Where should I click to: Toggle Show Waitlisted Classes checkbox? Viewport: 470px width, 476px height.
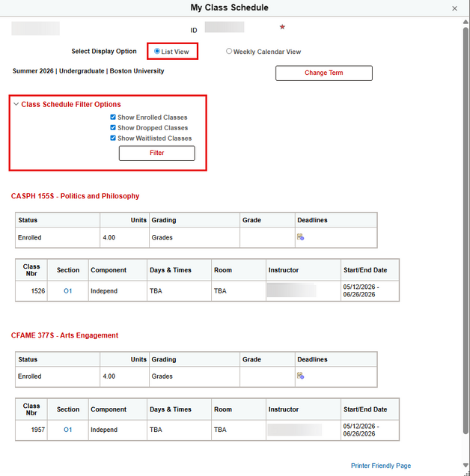point(113,138)
